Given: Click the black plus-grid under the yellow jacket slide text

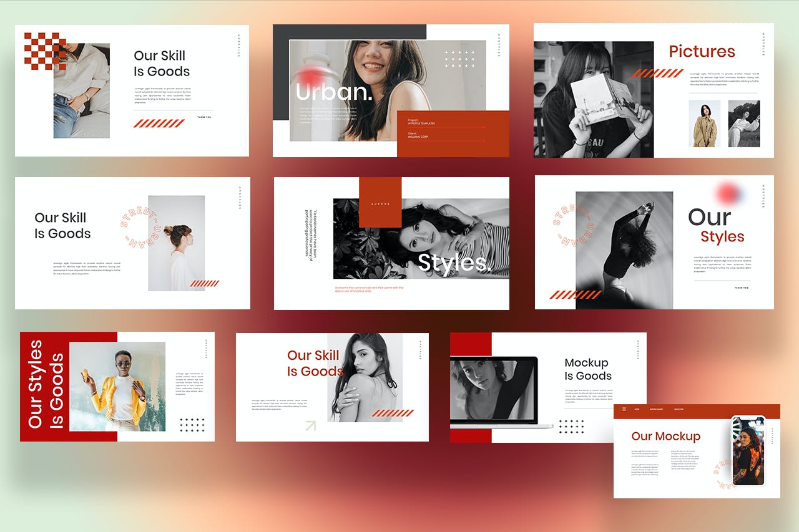Looking at the screenshot, I should pos(192,425).
